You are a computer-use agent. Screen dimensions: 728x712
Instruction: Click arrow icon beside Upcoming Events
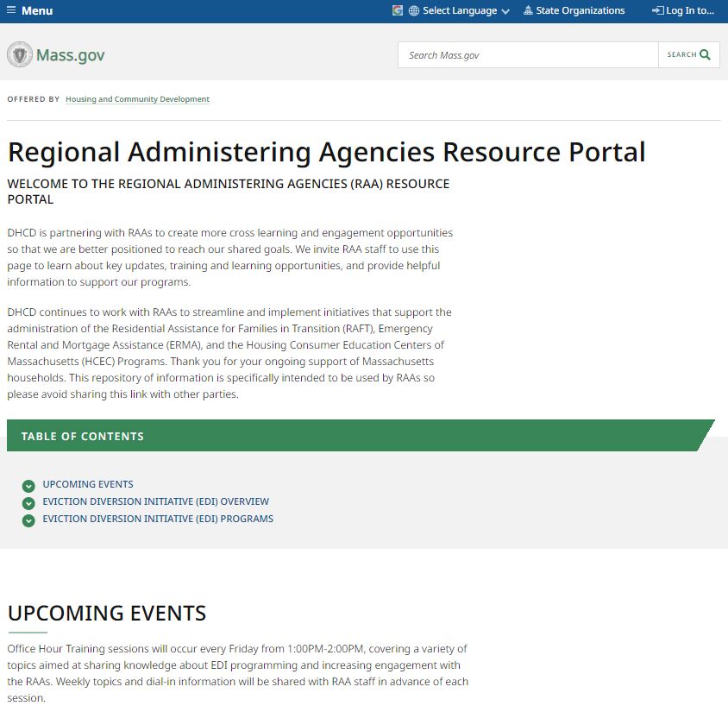click(x=28, y=486)
